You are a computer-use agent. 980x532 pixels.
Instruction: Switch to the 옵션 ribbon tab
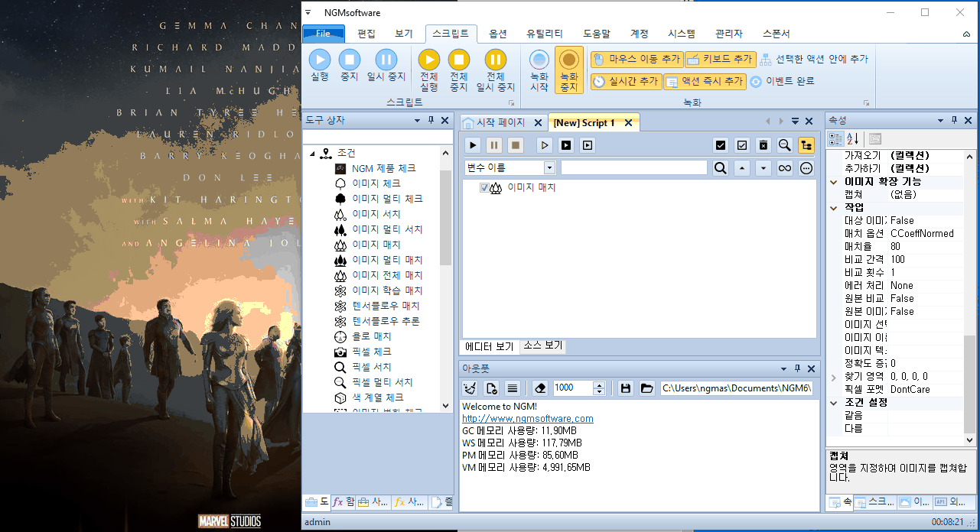[498, 34]
